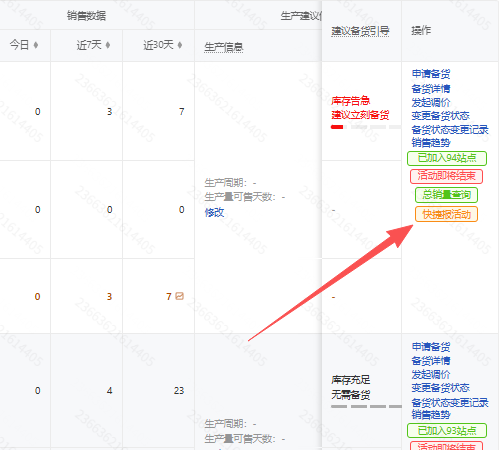Image resolution: width=500 pixels, height=450 pixels.
Task: Click the 建议备货引导 column header
Action: pos(360,31)
